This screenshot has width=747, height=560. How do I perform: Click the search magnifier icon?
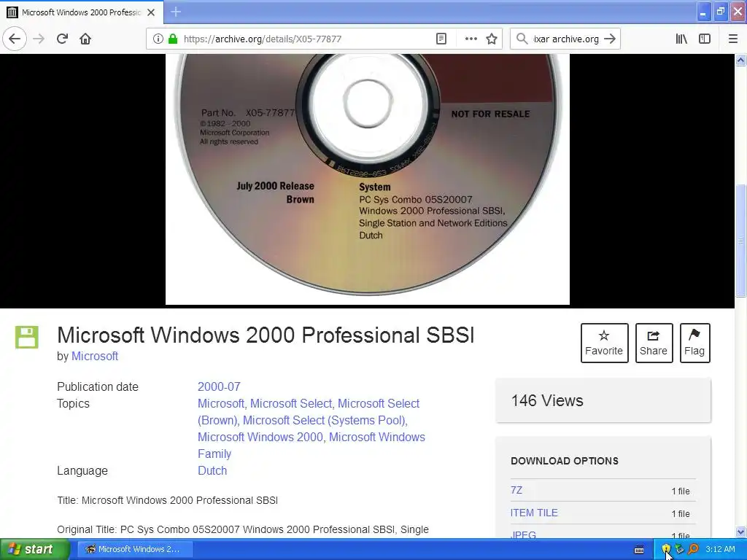click(x=522, y=39)
